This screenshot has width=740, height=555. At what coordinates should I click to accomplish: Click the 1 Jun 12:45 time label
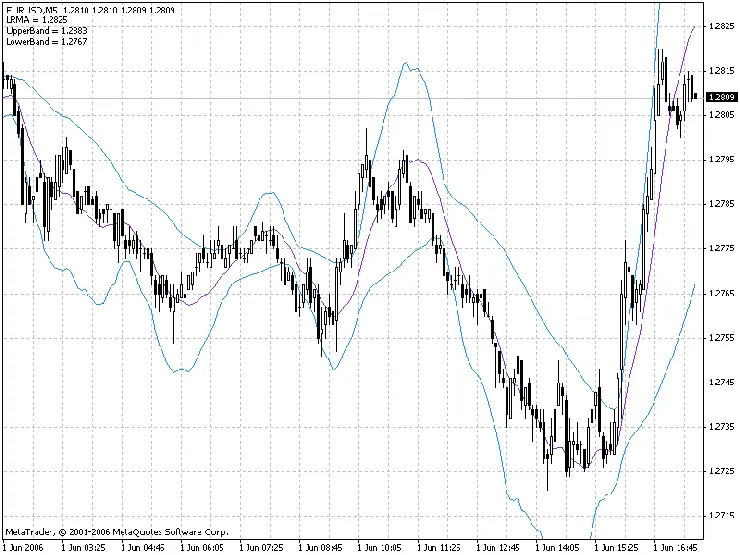coord(498,547)
